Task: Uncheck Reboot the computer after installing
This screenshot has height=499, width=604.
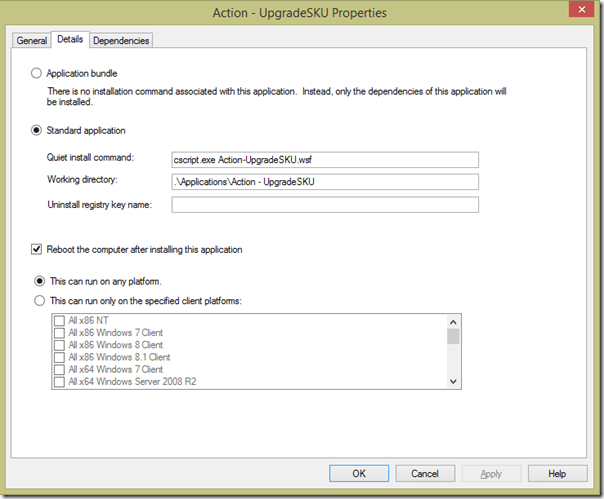Action: tap(38, 249)
